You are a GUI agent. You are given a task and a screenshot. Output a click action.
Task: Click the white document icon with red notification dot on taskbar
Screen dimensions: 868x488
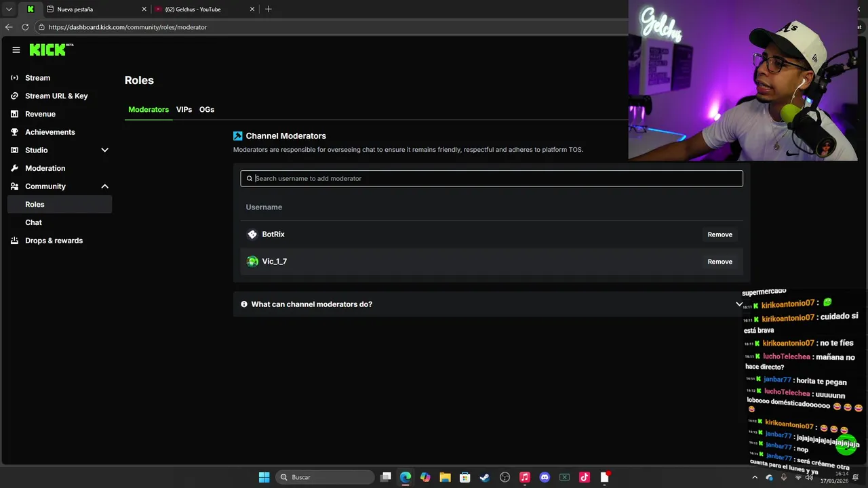point(604,477)
